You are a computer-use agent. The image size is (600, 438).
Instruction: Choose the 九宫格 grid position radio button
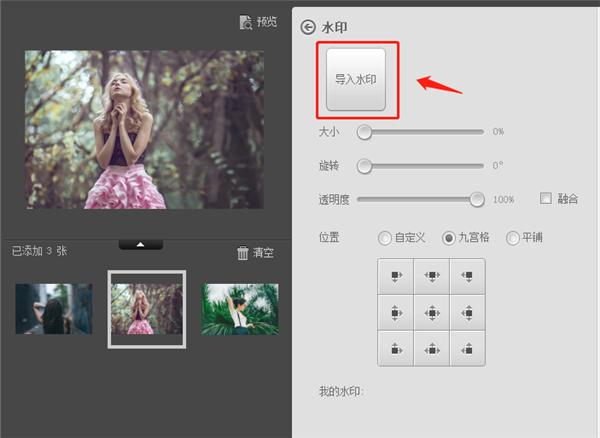click(x=448, y=237)
